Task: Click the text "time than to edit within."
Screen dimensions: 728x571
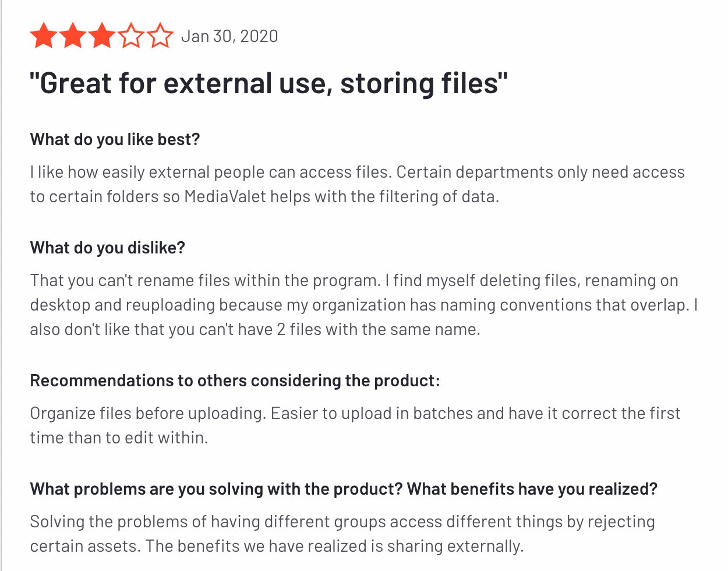Action: click(x=119, y=438)
